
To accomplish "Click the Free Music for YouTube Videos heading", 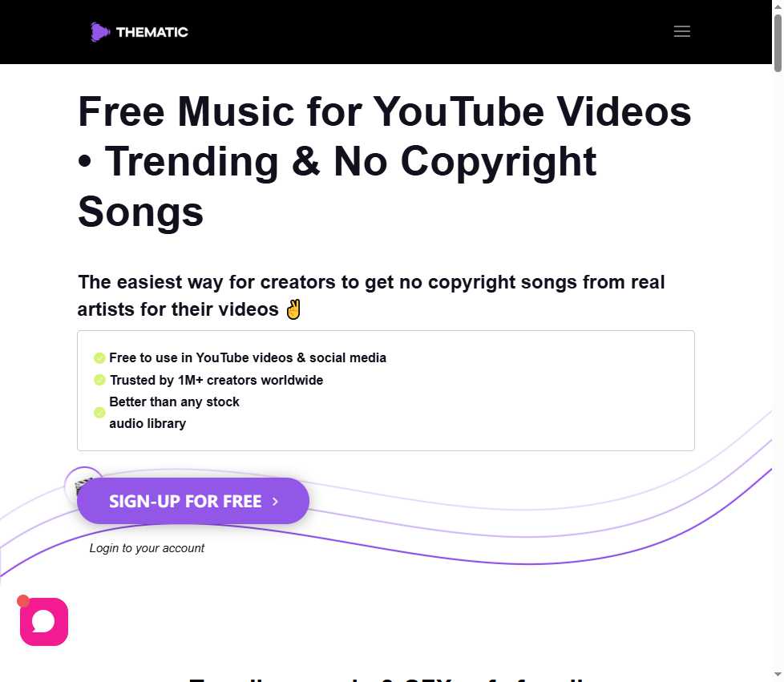I will (x=385, y=162).
